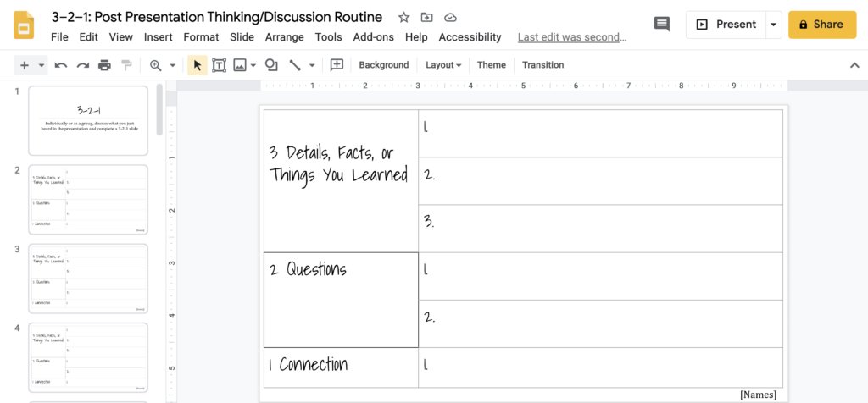The height and width of the screenshot is (403, 868).
Task: Select the line tool
Action: click(295, 65)
